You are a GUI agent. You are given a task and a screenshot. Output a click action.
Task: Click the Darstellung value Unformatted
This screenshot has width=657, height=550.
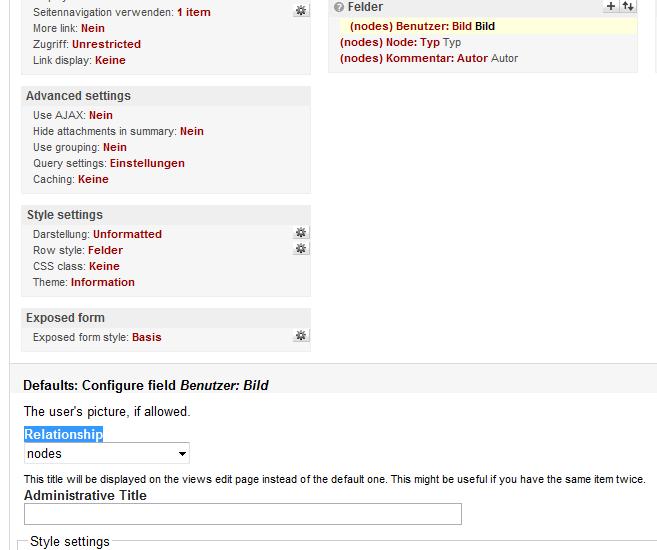pos(127,235)
